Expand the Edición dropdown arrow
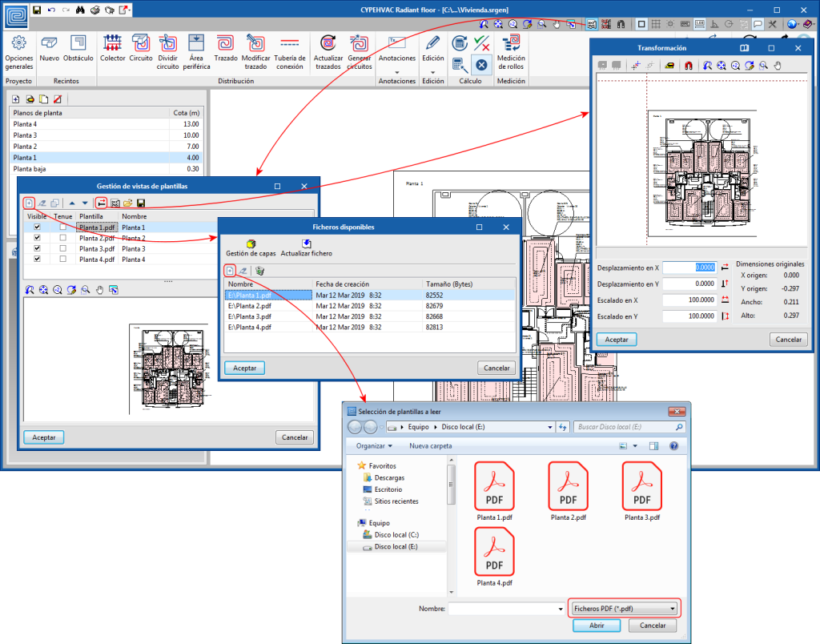This screenshot has height=644, width=820. 432,72
